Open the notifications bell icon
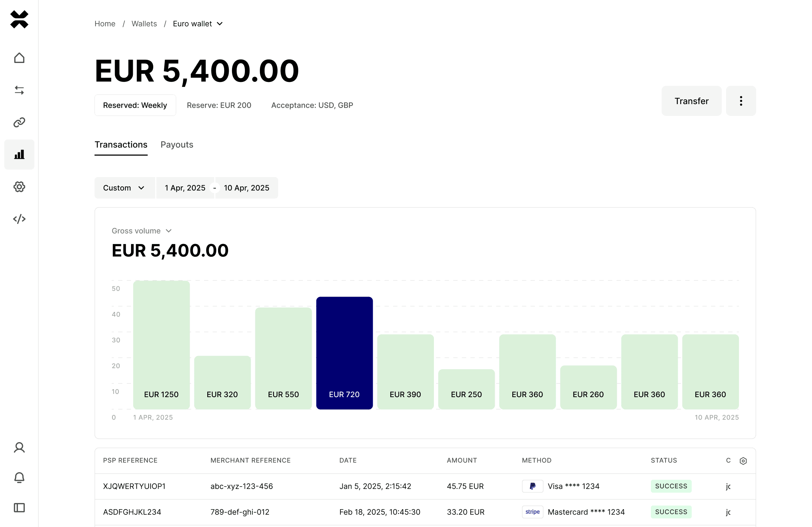This screenshot has width=812, height=527. pyautogui.click(x=19, y=478)
